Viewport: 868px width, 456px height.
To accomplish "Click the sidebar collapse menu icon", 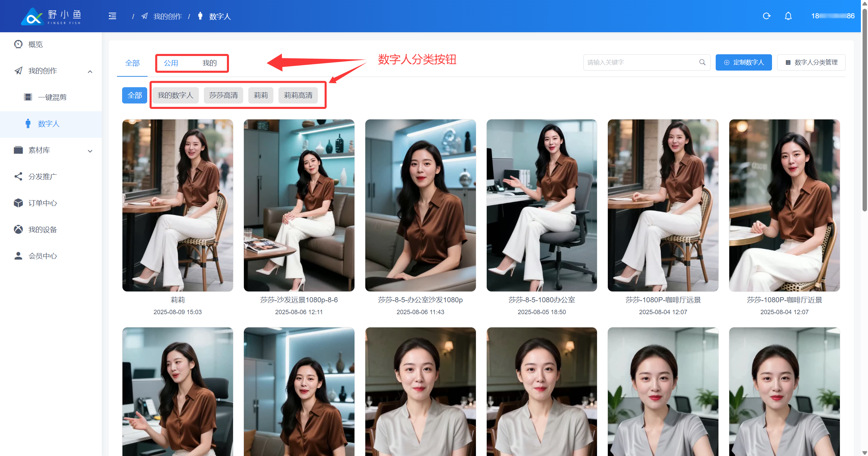I will tap(112, 16).
